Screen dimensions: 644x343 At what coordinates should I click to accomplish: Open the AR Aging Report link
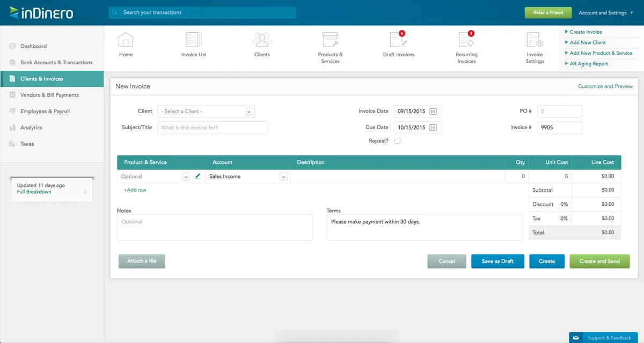click(589, 64)
